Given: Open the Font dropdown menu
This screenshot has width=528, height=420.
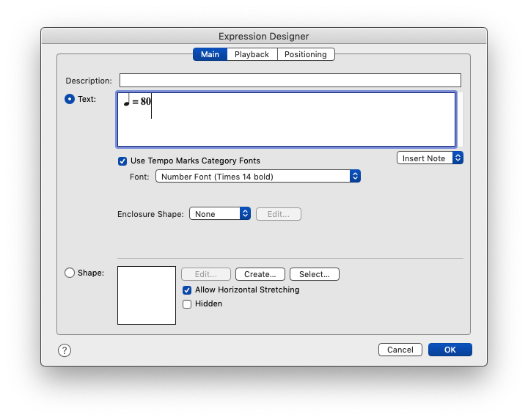Looking at the screenshot, I should (x=257, y=177).
